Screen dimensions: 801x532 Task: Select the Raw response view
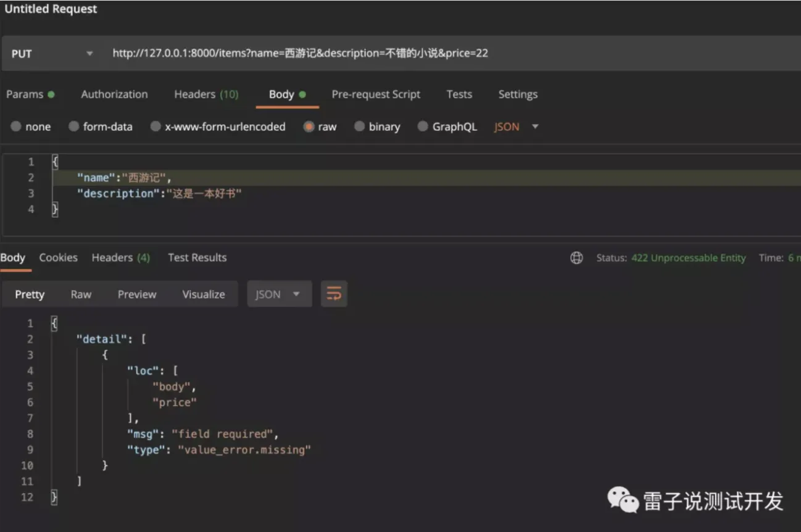(81, 294)
